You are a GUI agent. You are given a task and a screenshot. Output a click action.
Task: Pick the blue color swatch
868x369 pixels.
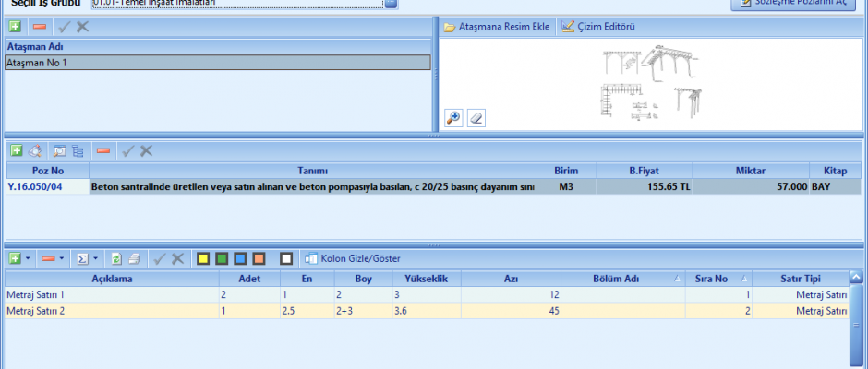[x=240, y=258]
